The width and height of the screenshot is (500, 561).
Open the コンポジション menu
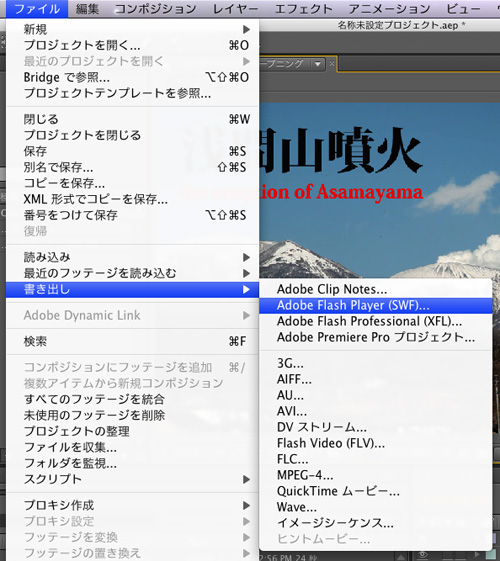pos(156,9)
